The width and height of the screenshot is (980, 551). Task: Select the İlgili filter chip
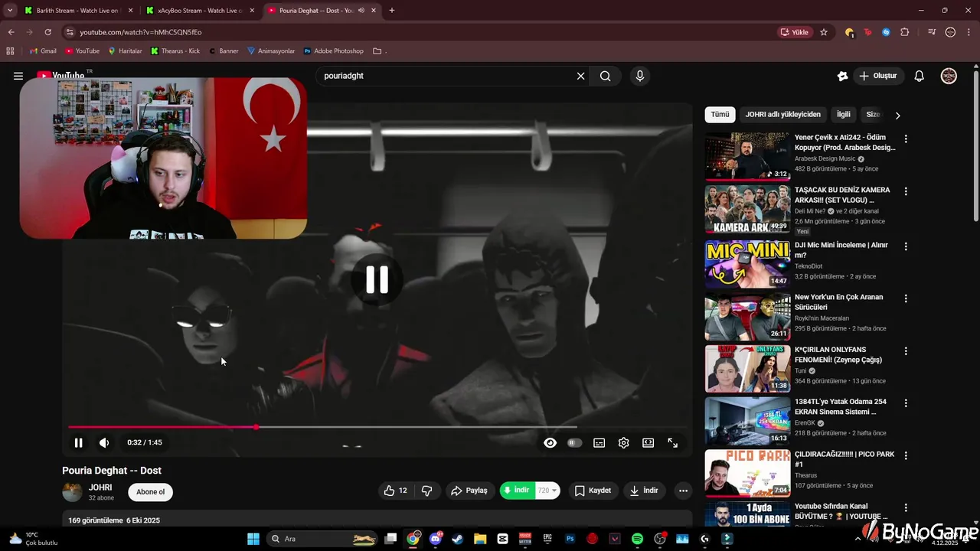843,115
